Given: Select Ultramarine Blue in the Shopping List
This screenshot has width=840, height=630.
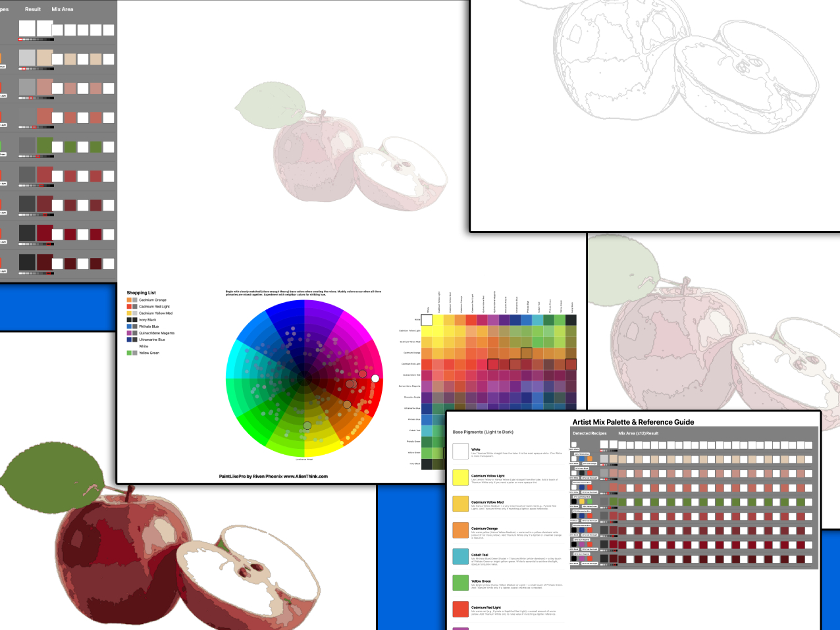Looking at the screenshot, I should tap(151, 340).
